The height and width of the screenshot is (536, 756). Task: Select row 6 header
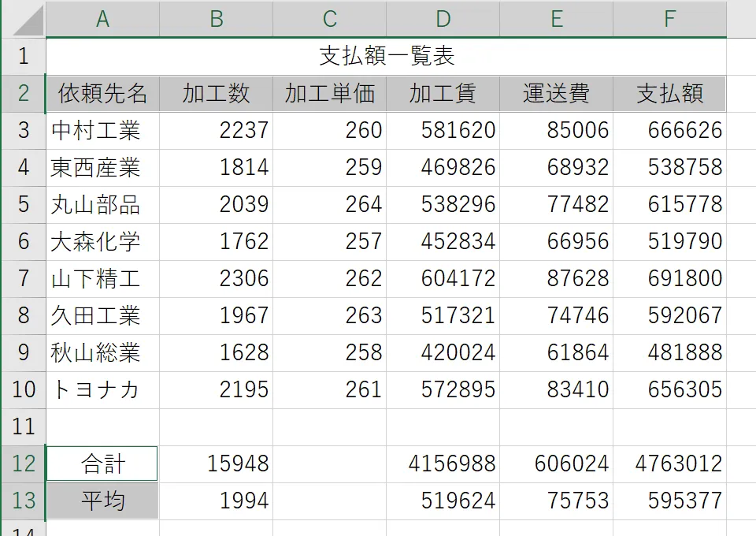[x=24, y=242]
